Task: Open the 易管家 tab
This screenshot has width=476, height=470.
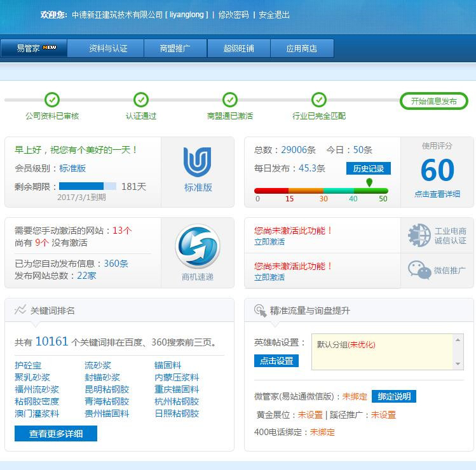Action: (34, 48)
